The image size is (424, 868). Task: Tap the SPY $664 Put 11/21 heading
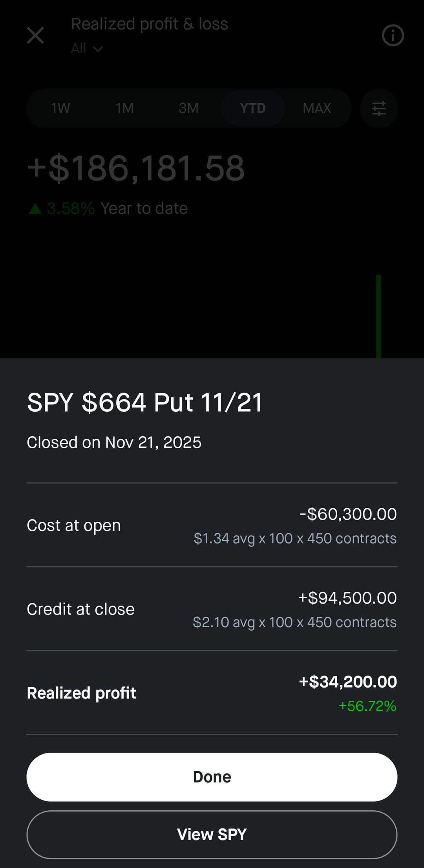[x=144, y=402]
